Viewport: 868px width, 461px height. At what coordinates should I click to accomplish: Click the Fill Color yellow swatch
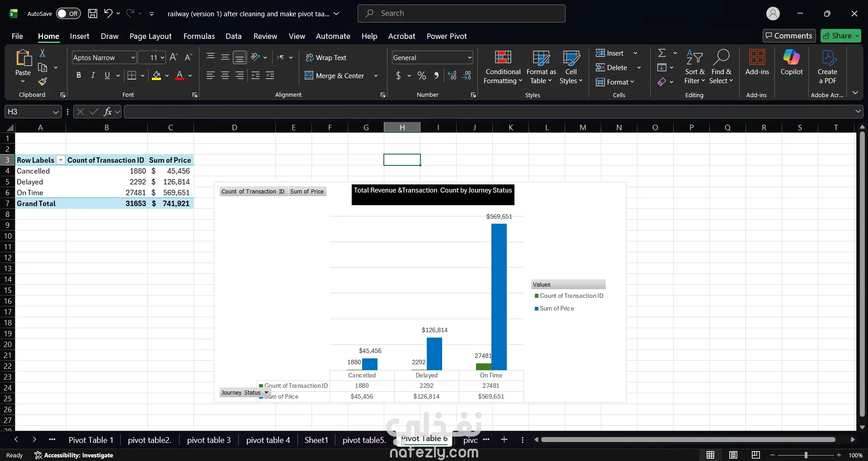point(156,75)
